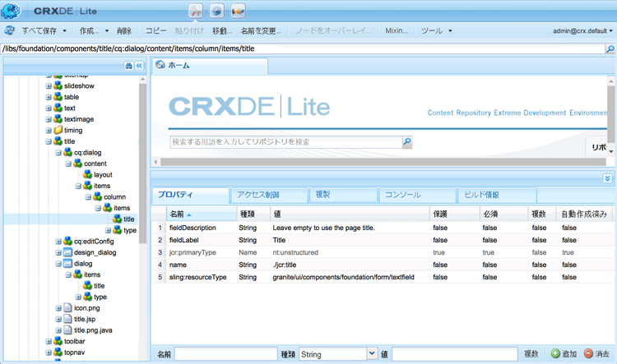Screen dimensions: 617x364
Task: Switch to the アクセス制御 tab
Action: click(269, 195)
